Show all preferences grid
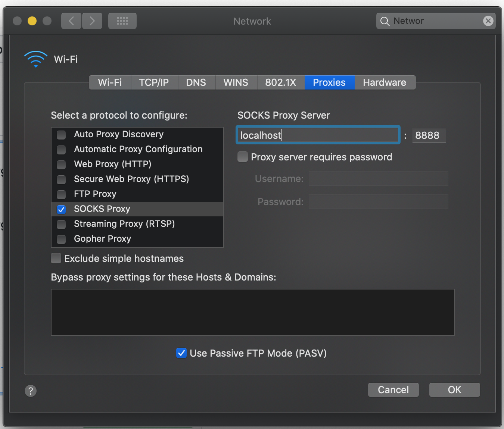The width and height of the screenshot is (504, 429). click(122, 21)
